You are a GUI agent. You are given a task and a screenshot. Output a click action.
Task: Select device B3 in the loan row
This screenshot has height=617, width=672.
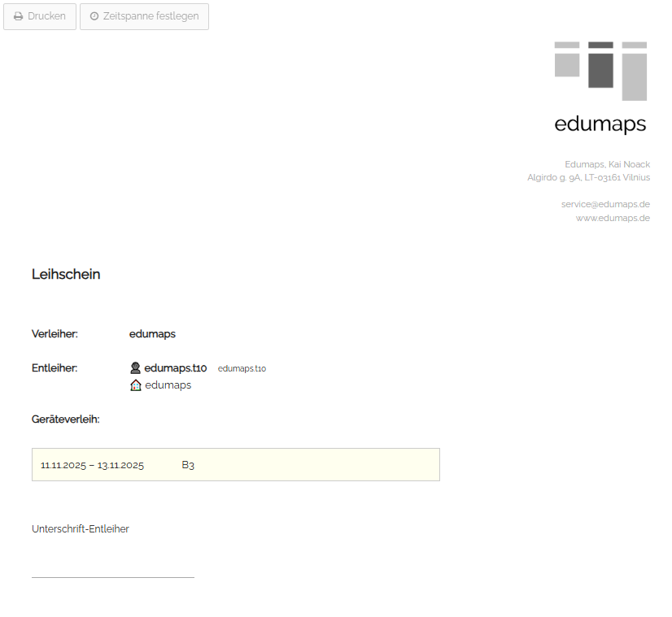pos(188,466)
